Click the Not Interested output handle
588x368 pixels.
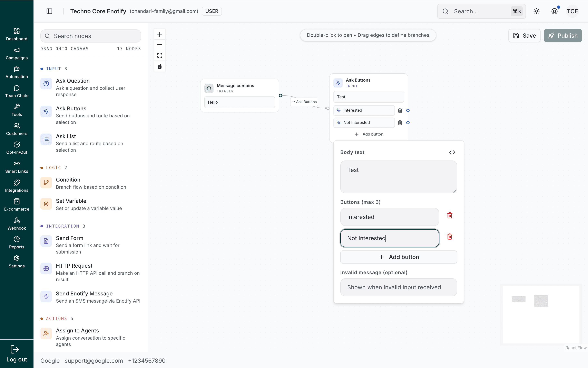(x=408, y=123)
